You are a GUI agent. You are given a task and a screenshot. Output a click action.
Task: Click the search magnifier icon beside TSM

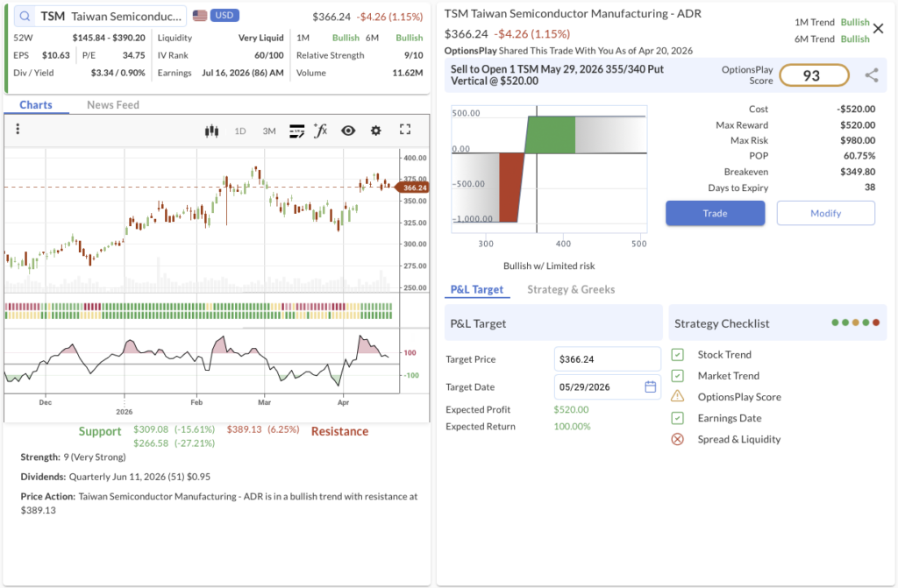coord(25,16)
